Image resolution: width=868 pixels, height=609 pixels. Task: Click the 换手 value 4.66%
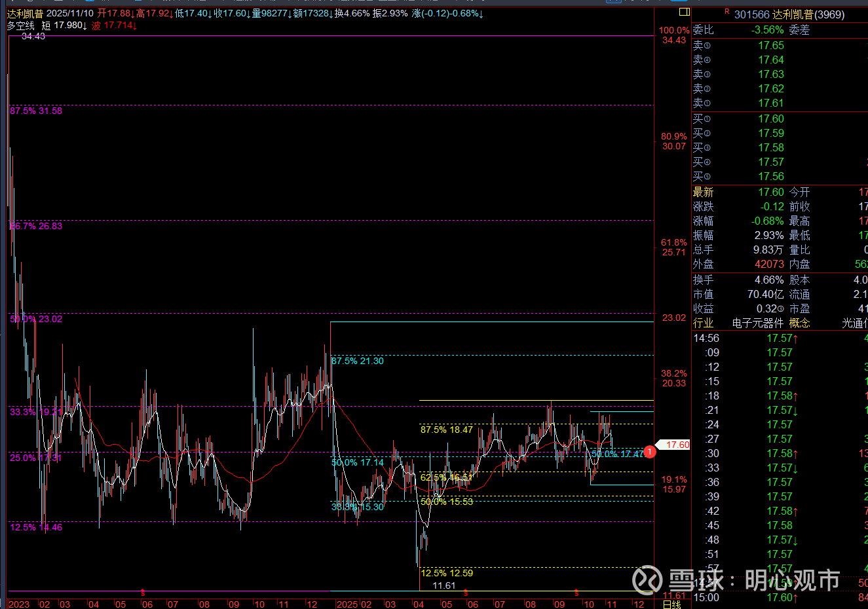click(769, 280)
